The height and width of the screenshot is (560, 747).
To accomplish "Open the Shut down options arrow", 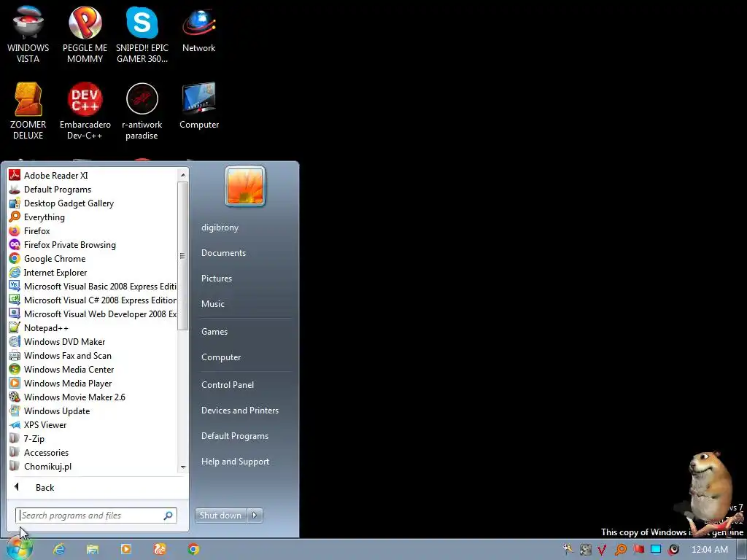I will click(255, 515).
